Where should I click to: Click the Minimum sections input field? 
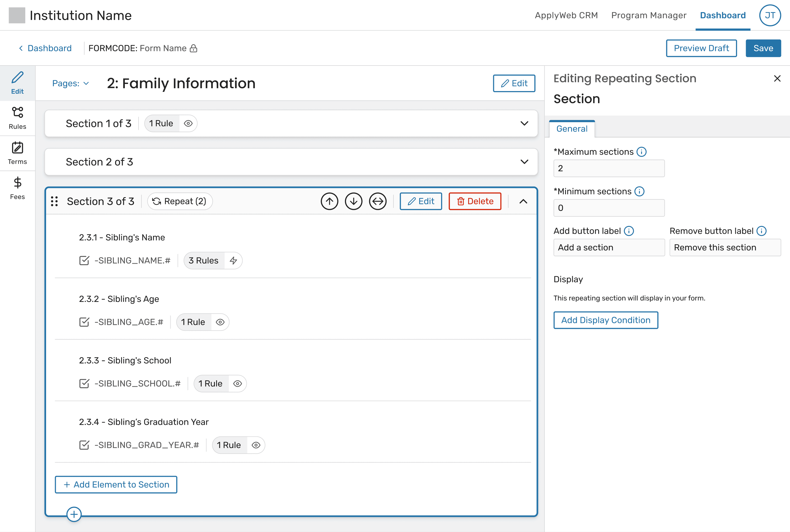click(609, 208)
